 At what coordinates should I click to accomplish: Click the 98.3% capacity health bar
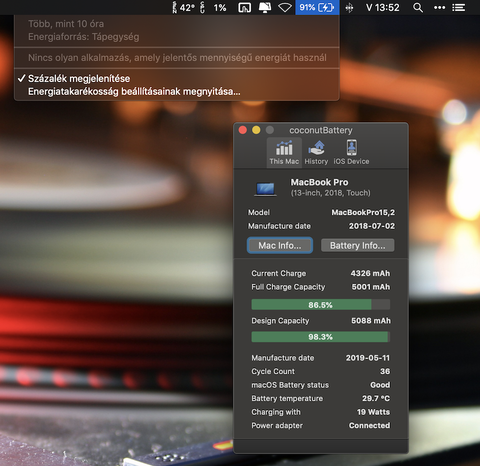[320, 337]
